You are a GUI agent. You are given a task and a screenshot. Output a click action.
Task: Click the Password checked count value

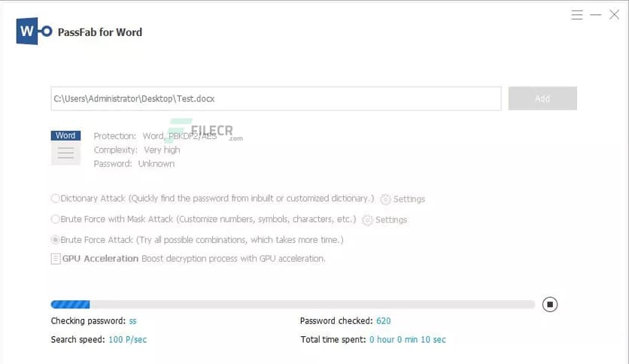point(384,321)
